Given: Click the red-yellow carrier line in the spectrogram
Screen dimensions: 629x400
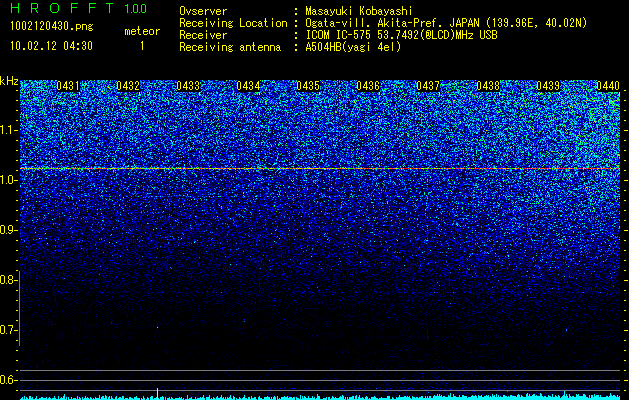Looking at the screenshot, I should [320, 169].
